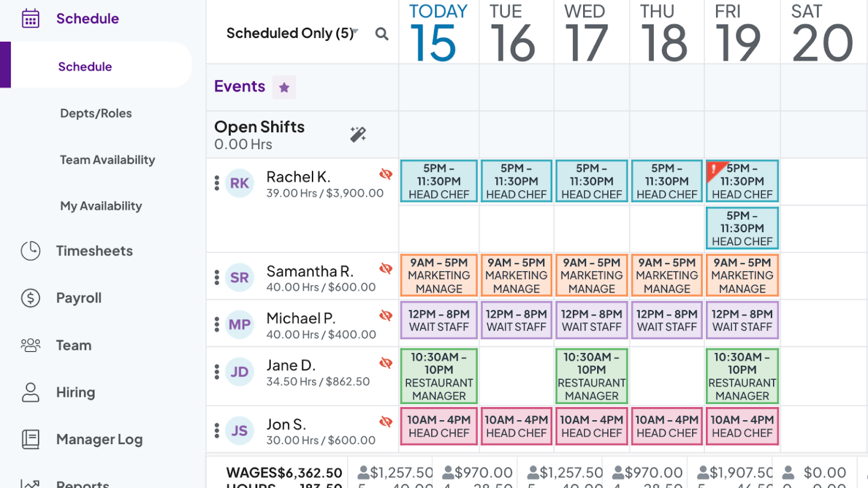Open the three-dot menu beside Rachel K.
The height and width of the screenshot is (488, 868).
pos(216,182)
